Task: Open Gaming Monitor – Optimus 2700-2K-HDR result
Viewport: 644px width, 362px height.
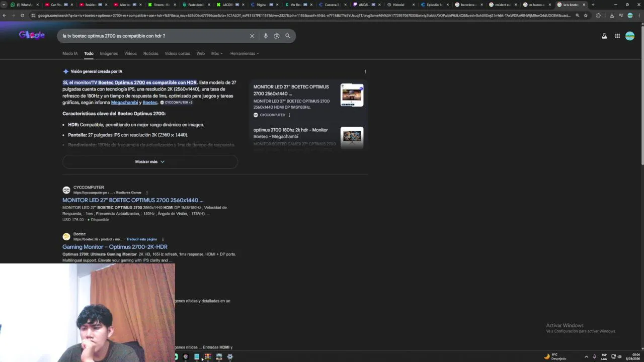Action: point(115,247)
